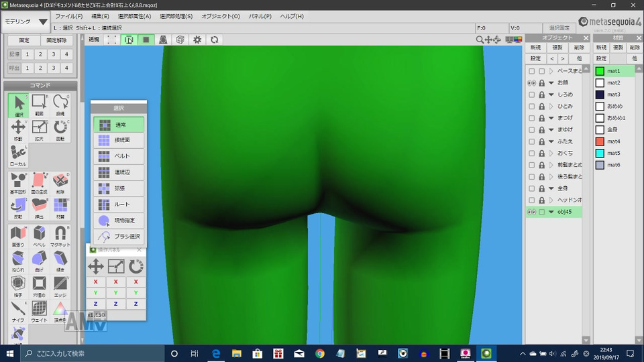Toggle visibility box of まつげ object
Screen dimensions: 644x362
(x=531, y=118)
